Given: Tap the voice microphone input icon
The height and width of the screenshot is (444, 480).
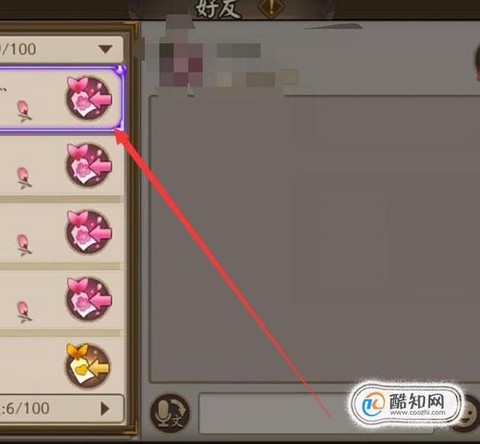Looking at the screenshot, I should (170, 412).
